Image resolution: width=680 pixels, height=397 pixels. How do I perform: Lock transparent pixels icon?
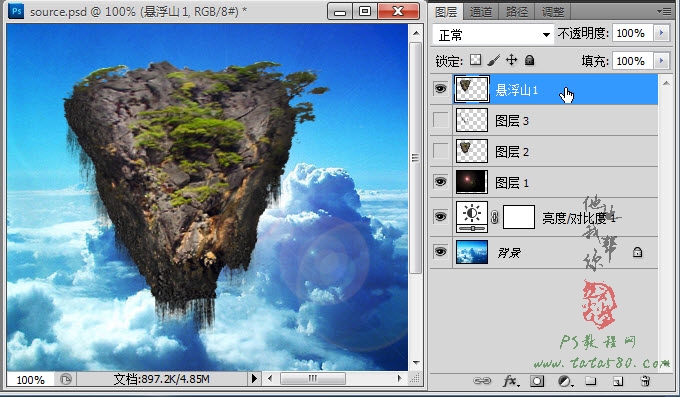(475, 60)
